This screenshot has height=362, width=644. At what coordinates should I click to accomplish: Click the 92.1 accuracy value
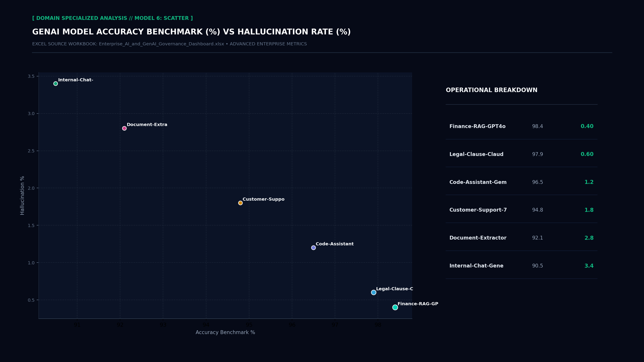[538, 238]
